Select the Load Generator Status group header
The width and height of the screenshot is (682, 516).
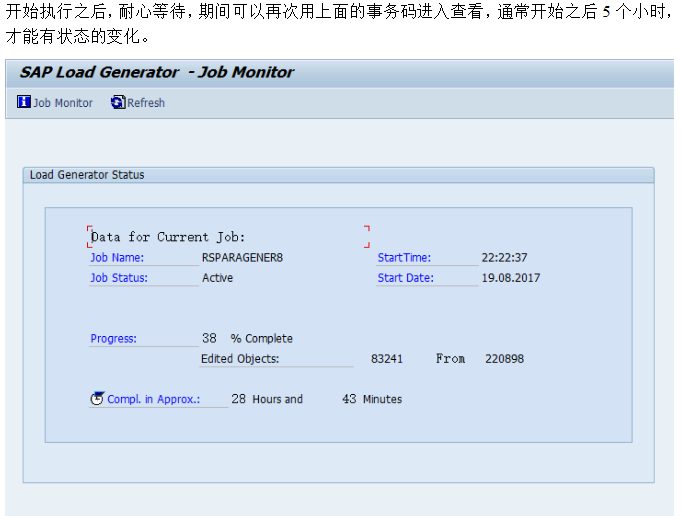[87, 175]
